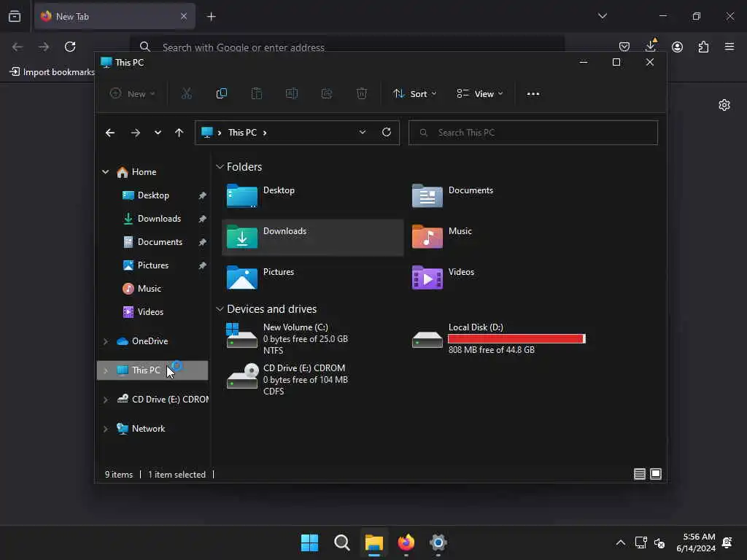
Task: List all tabs dropdown in Firefox
Action: click(x=602, y=16)
